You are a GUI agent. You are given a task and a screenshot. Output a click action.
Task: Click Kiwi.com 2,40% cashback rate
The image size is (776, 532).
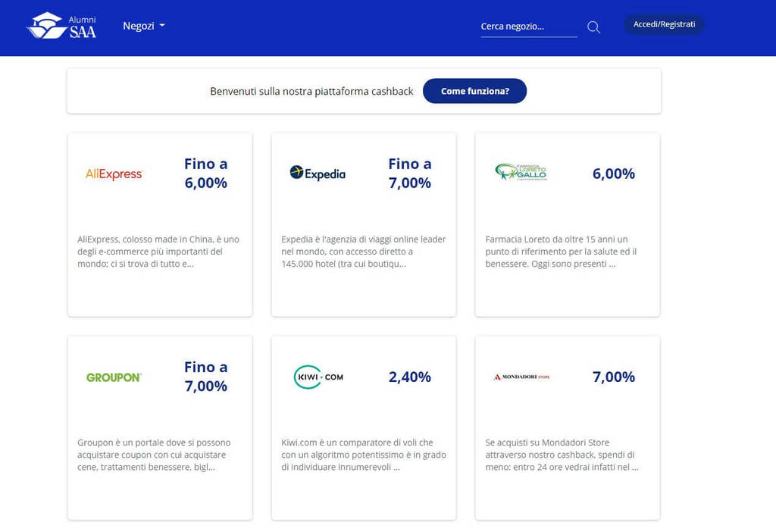pyautogui.click(x=410, y=377)
